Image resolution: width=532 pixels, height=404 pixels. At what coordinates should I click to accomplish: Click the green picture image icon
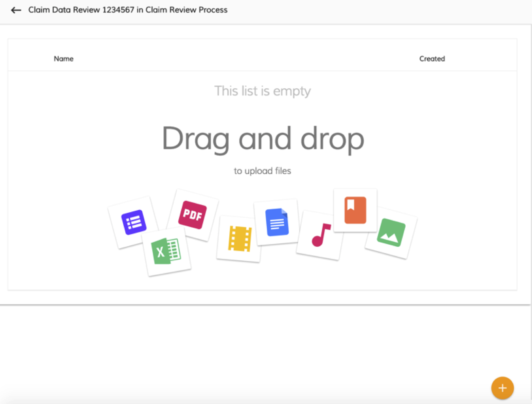point(391,233)
